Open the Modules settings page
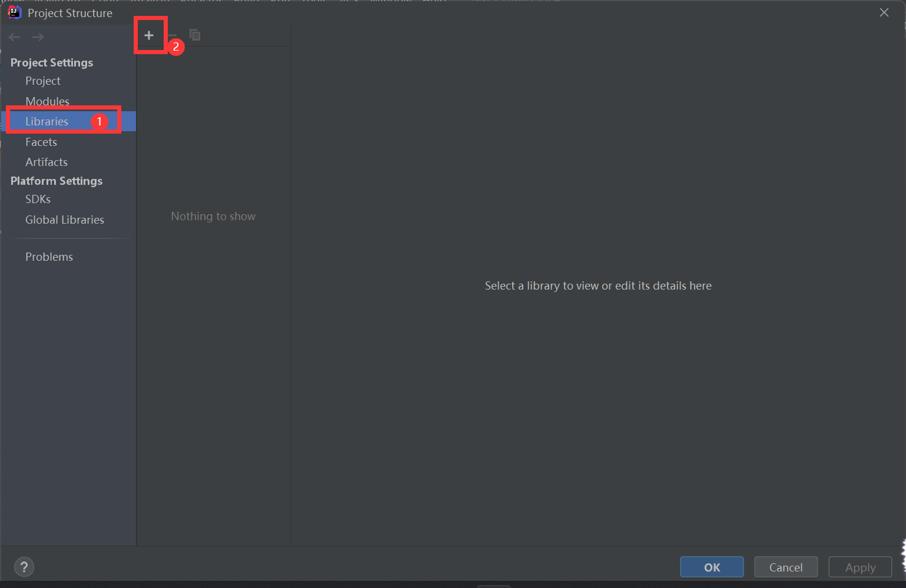Screen dimensions: 906x588 [x=47, y=101]
